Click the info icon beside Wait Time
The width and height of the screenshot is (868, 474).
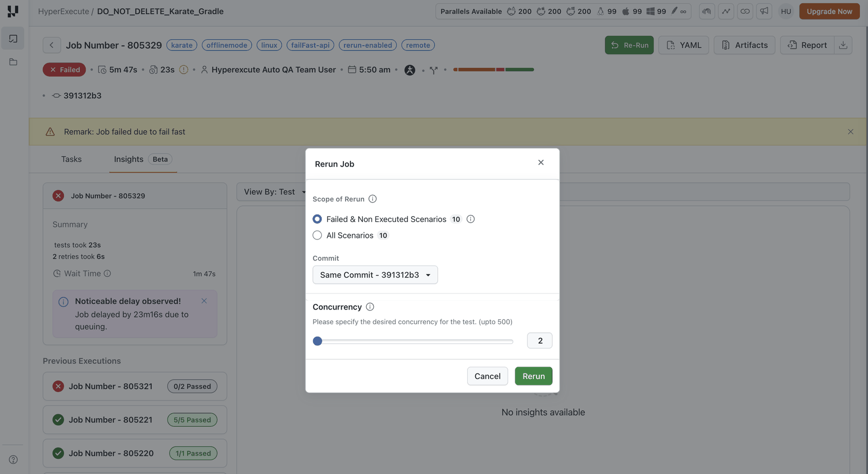pos(107,274)
